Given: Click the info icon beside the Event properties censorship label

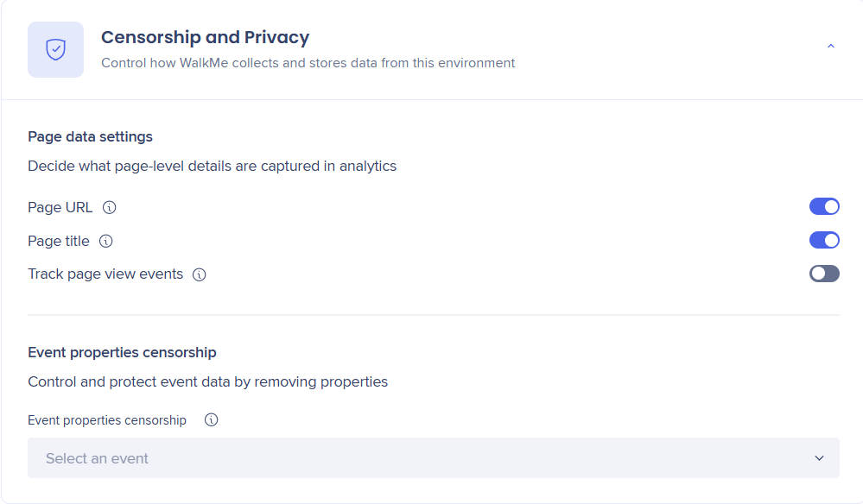Looking at the screenshot, I should pyautogui.click(x=211, y=420).
